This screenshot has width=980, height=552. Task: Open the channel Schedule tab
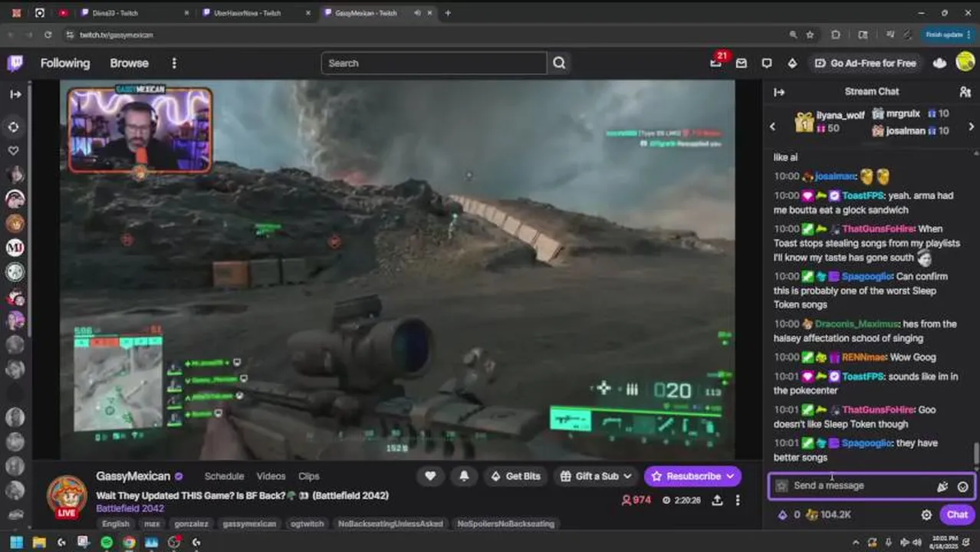click(x=224, y=476)
